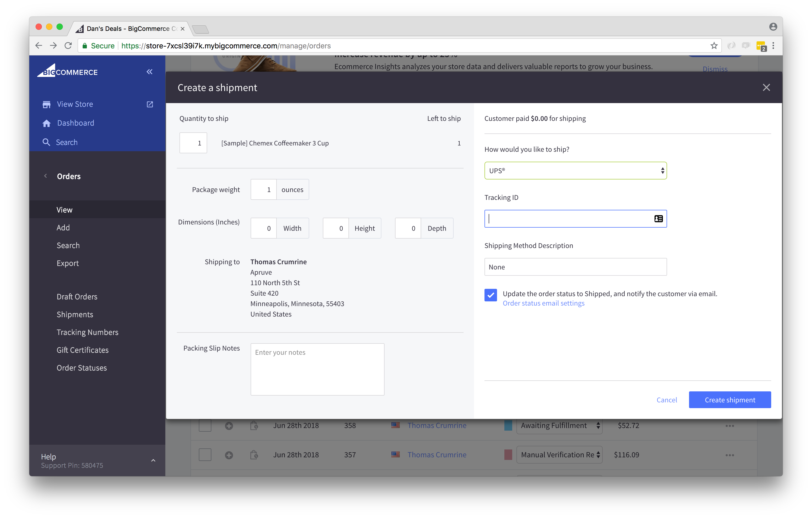
Task: Click red status swatch for order 357
Action: (508, 455)
